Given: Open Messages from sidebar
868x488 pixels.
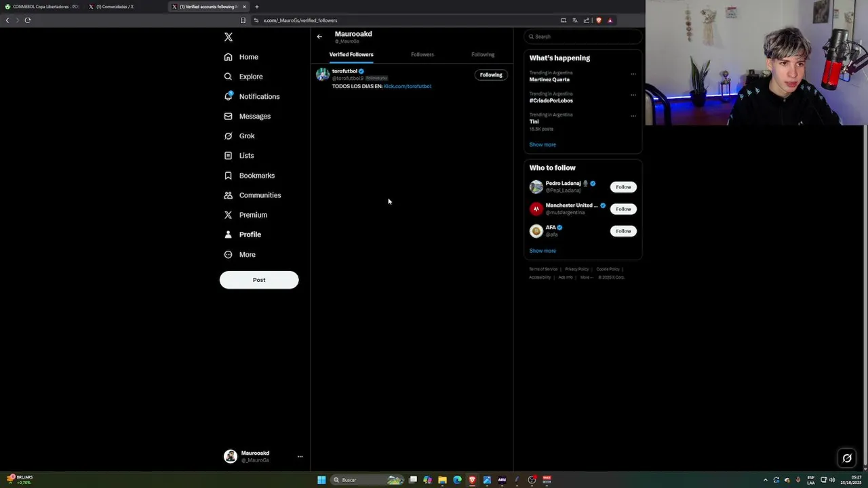Looking at the screenshot, I should tap(248, 116).
